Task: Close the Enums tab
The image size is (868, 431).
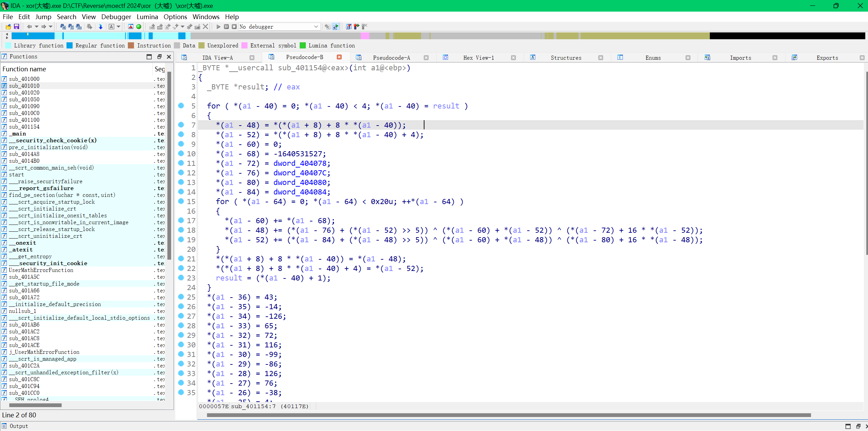Action: point(688,58)
